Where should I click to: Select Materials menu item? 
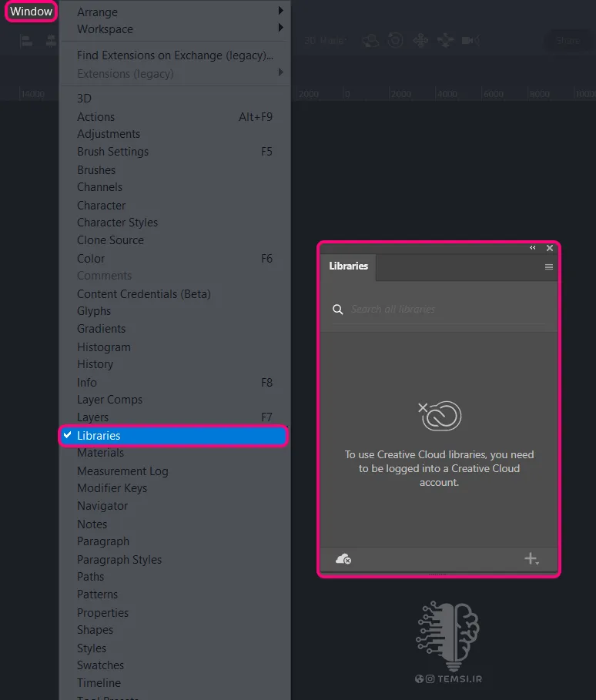(175, 453)
